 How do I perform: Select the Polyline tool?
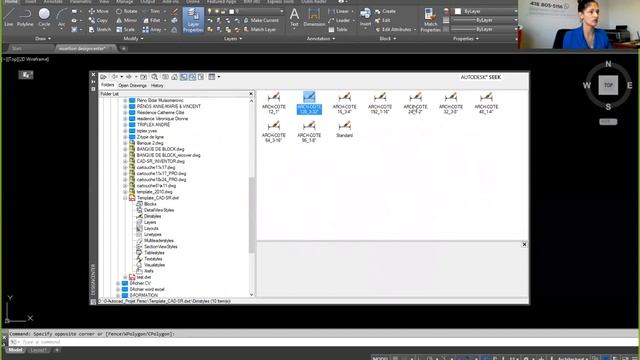[25, 17]
